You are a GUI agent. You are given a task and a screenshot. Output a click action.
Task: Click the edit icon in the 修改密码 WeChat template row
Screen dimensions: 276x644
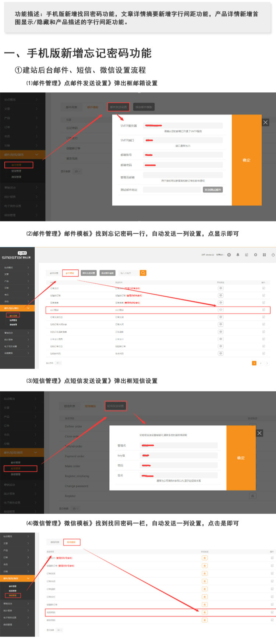coord(272,620)
